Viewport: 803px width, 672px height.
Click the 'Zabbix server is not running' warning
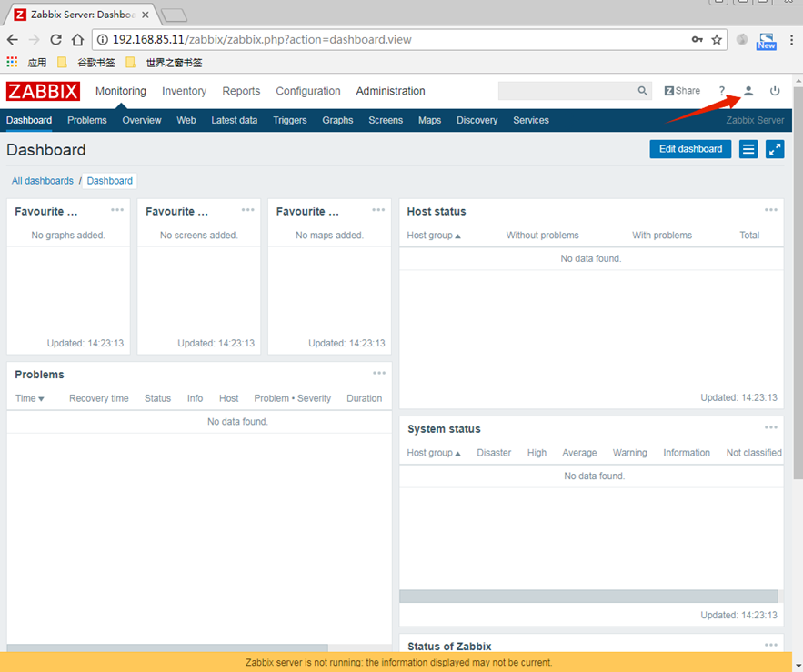[x=399, y=662]
